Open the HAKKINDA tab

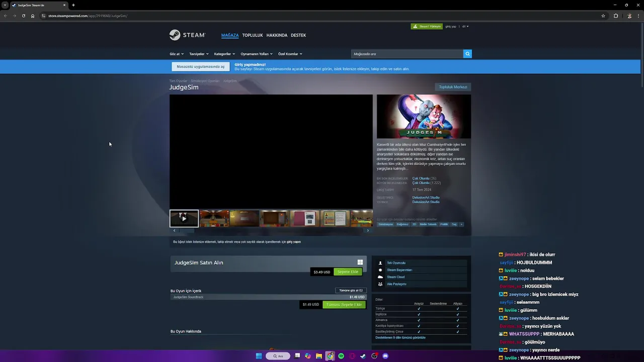(277, 35)
